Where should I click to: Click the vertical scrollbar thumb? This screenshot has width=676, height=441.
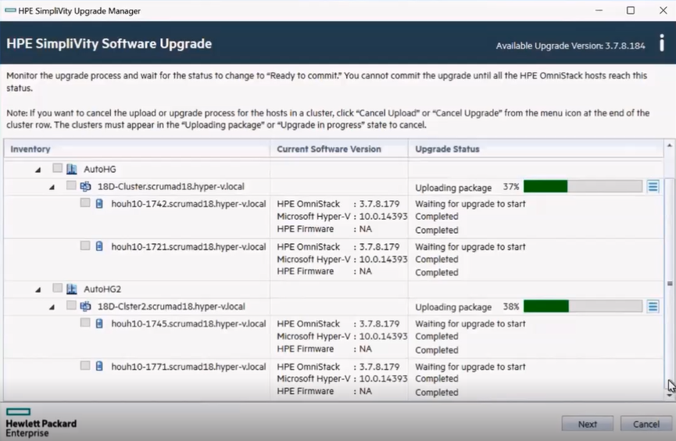click(x=669, y=283)
